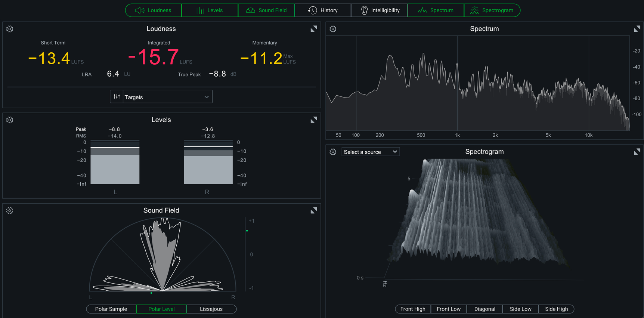Toggle the Intelligibility tab on top bar
This screenshot has width=644, height=318.
coord(380,10)
